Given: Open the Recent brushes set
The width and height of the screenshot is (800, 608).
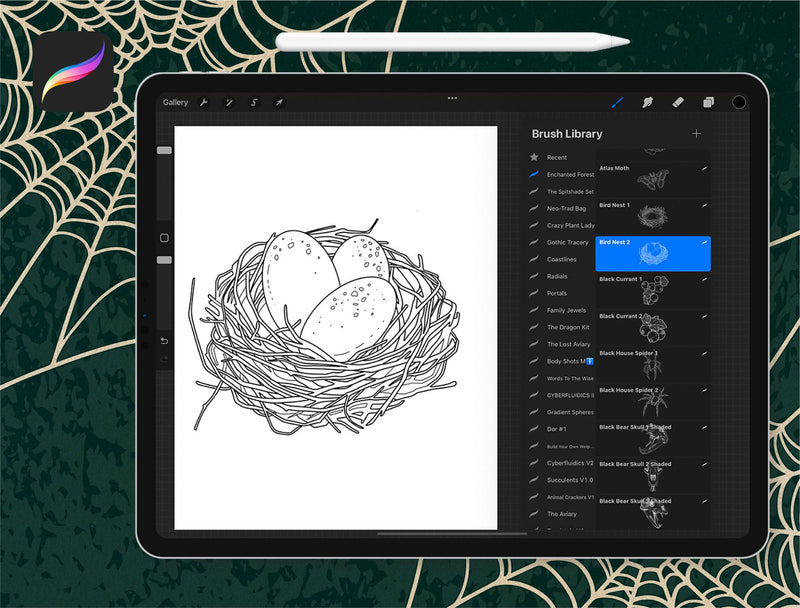Looking at the screenshot, I should click(557, 157).
